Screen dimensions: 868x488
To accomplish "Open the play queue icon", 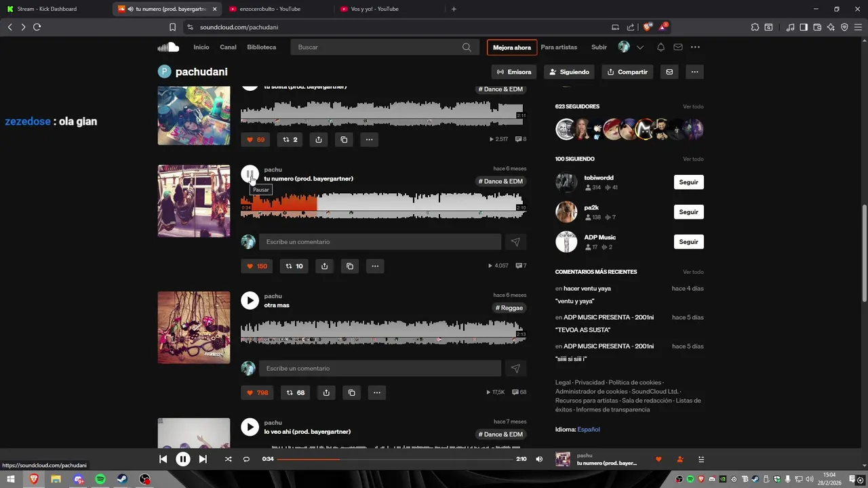I will (x=701, y=459).
